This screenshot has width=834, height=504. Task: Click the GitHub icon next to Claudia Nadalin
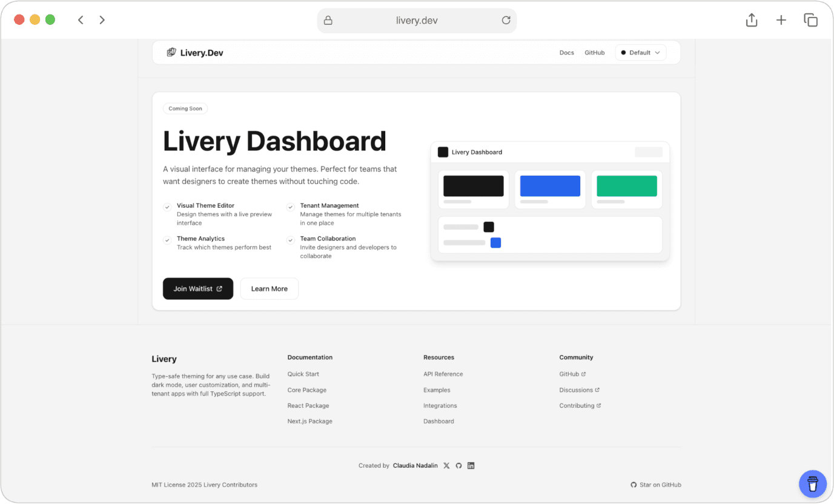[458, 465]
